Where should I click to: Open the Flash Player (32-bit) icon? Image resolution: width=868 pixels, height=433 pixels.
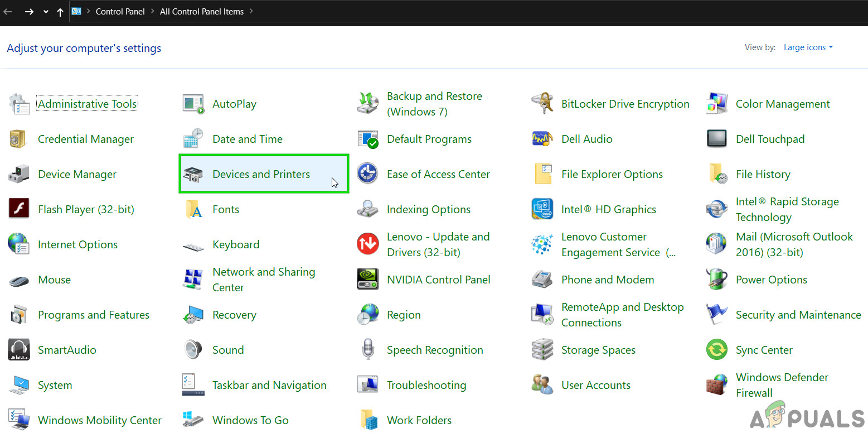pos(19,209)
